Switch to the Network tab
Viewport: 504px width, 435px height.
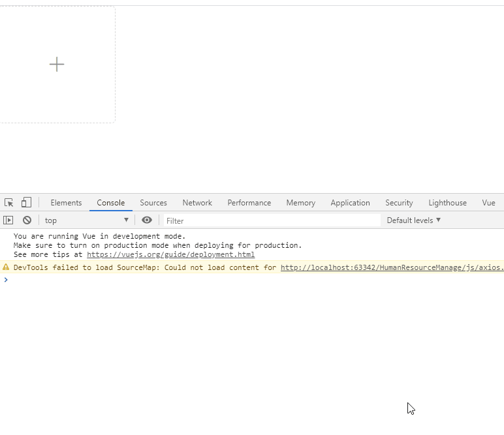(197, 203)
